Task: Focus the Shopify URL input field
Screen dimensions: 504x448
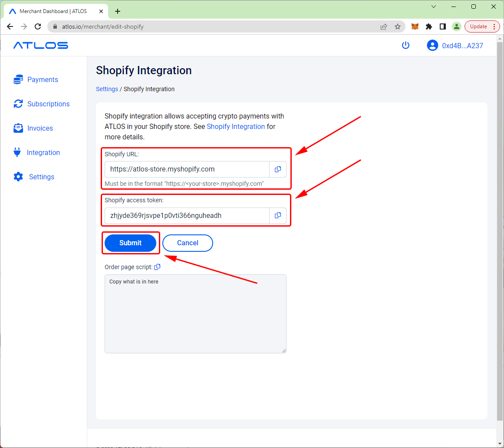Action: coord(187,169)
